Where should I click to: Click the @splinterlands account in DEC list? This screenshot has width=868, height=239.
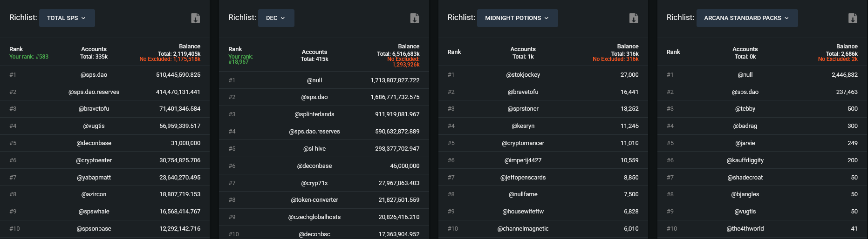(x=314, y=114)
